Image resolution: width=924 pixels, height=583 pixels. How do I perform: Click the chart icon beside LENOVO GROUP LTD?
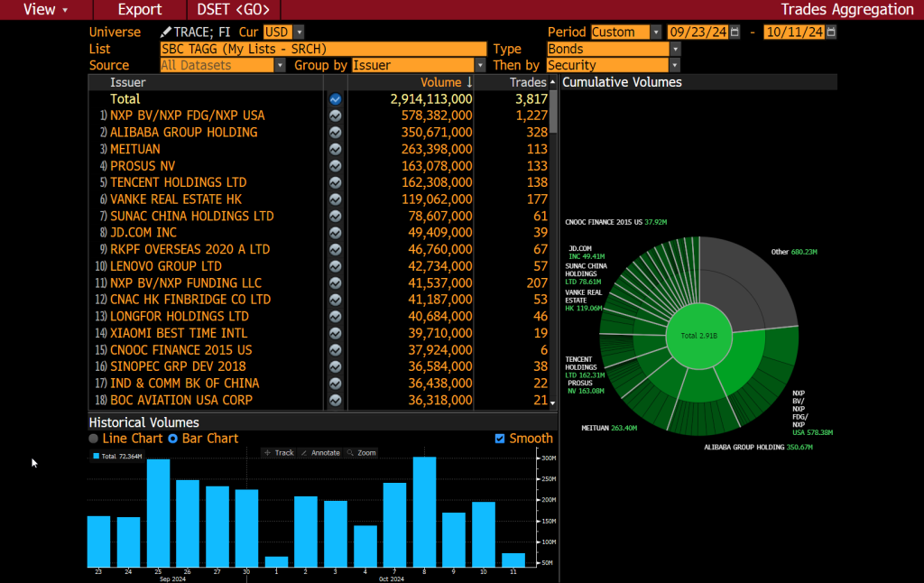point(336,266)
